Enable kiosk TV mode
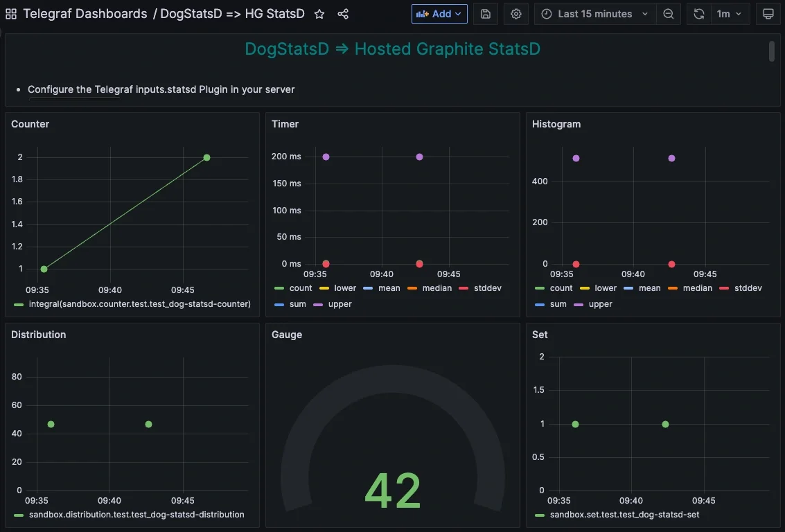This screenshot has height=532, width=785. 768,14
